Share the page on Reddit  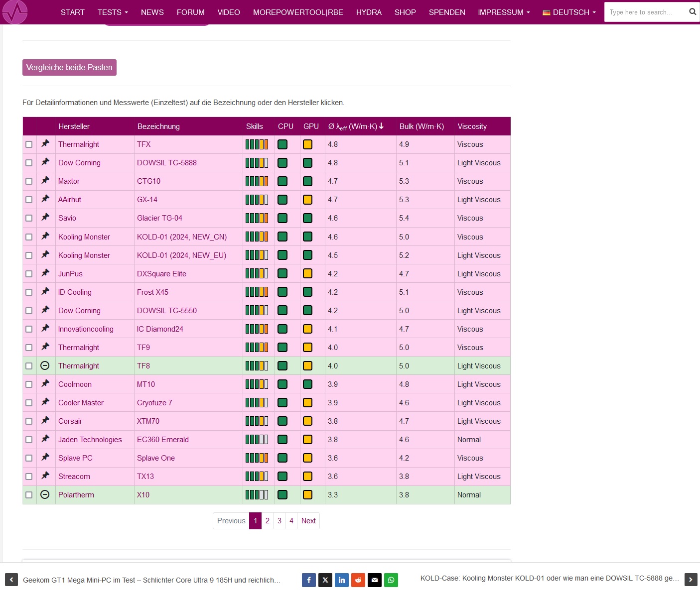358,580
